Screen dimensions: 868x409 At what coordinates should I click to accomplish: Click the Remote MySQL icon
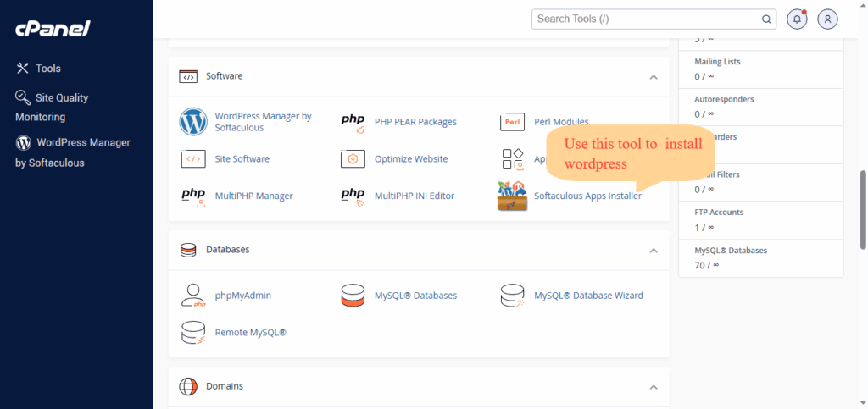coord(193,333)
